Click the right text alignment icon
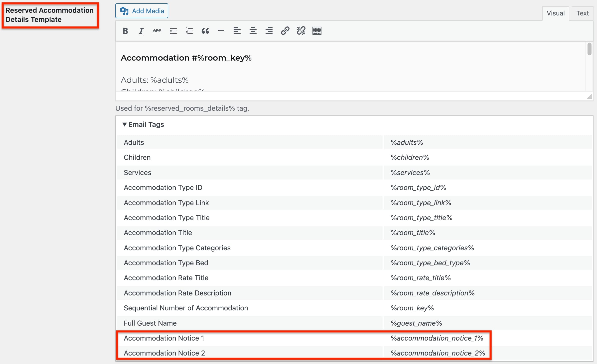Viewport: 597px width, 364px height. (x=269, y=31)
